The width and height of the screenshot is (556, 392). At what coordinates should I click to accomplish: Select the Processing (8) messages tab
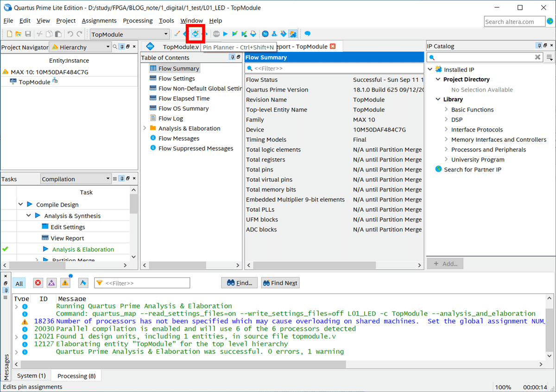[76, 376]
